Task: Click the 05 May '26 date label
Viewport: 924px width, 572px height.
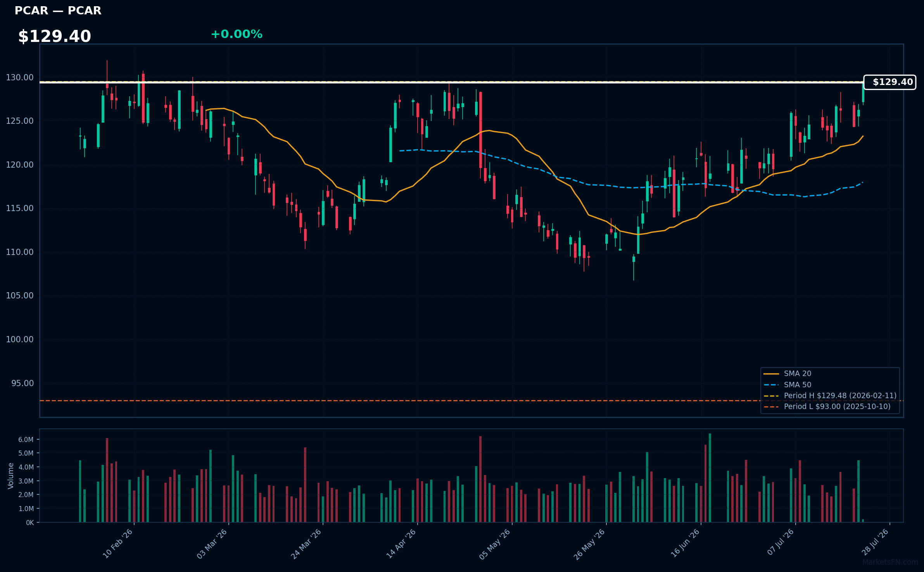Action: [x=495, y=544]
